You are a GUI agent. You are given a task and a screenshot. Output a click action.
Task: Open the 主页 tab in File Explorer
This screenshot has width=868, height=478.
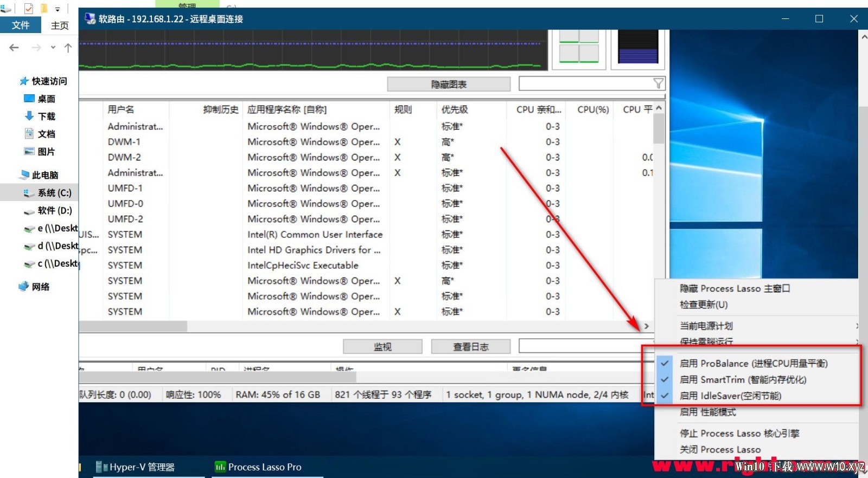60,25
